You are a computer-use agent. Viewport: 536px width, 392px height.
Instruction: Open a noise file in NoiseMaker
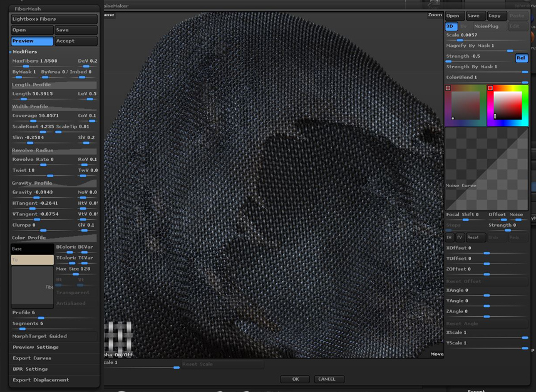click(x=455, y=16)
